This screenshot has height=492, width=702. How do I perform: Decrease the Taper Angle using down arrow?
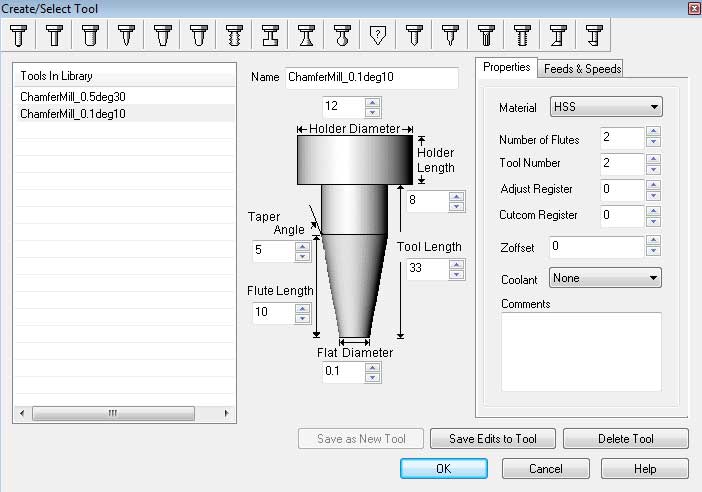coord(302,256)
